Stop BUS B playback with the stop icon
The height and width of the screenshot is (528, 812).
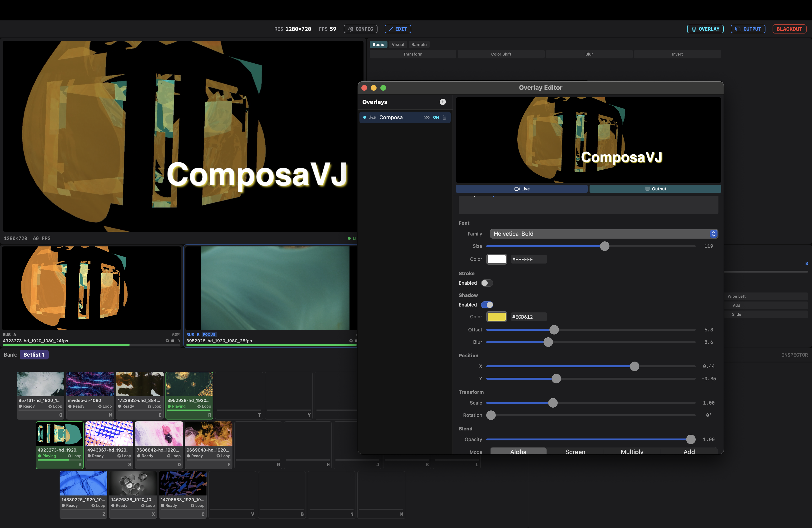tap(356, 341)
